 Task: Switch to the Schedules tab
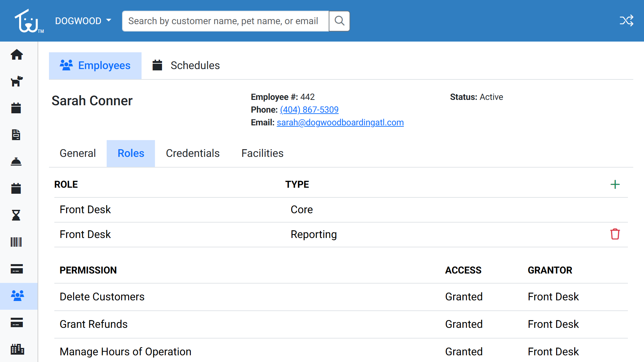186,65
